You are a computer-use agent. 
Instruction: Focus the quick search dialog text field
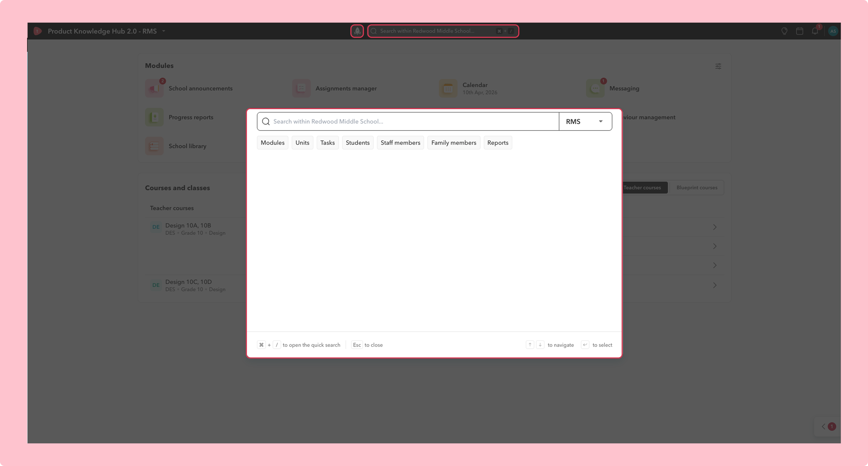[408, 121]
